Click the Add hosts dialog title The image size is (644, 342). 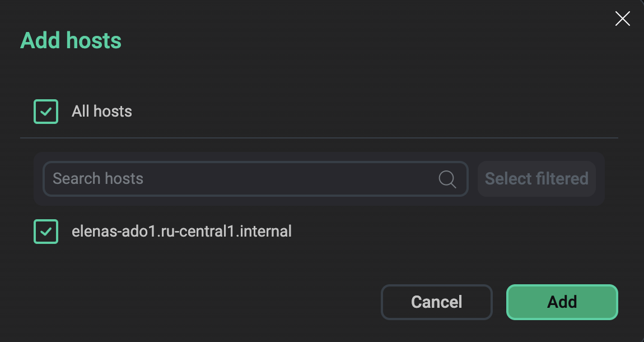71,41
